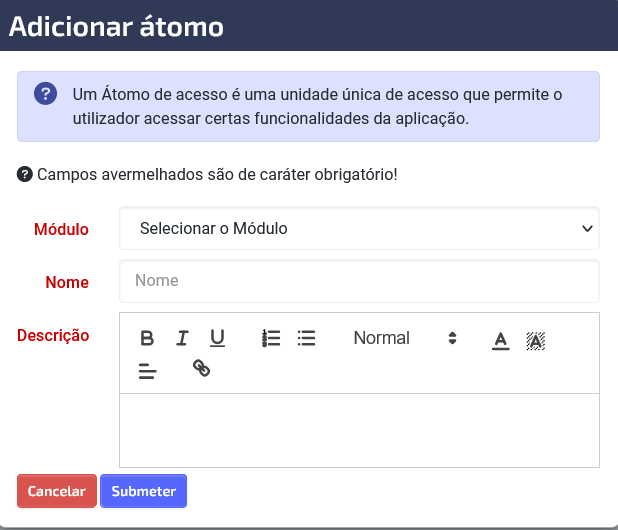Click the Módulo field label

(61, 229)
